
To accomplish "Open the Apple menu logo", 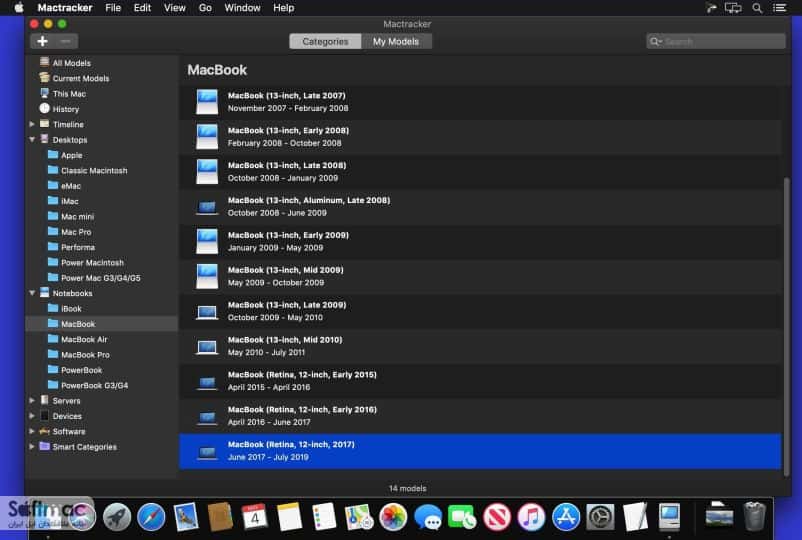I will click(x=19, y=8).
